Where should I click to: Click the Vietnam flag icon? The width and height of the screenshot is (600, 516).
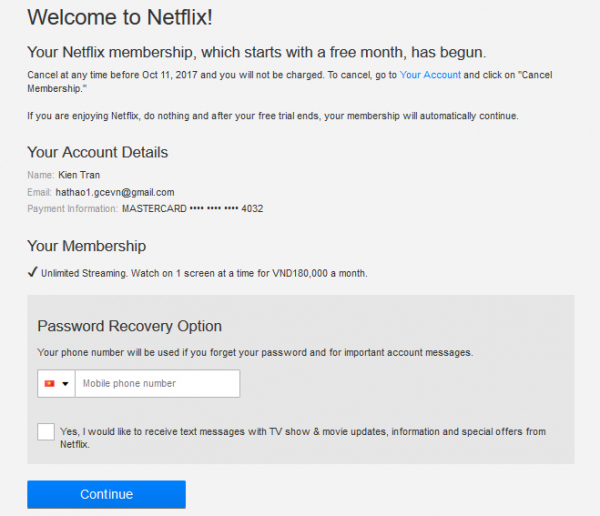point(49,384)
